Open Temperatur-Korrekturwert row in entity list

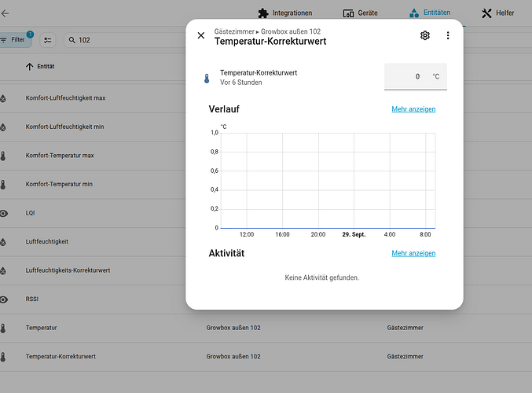(x=266, y=357)
